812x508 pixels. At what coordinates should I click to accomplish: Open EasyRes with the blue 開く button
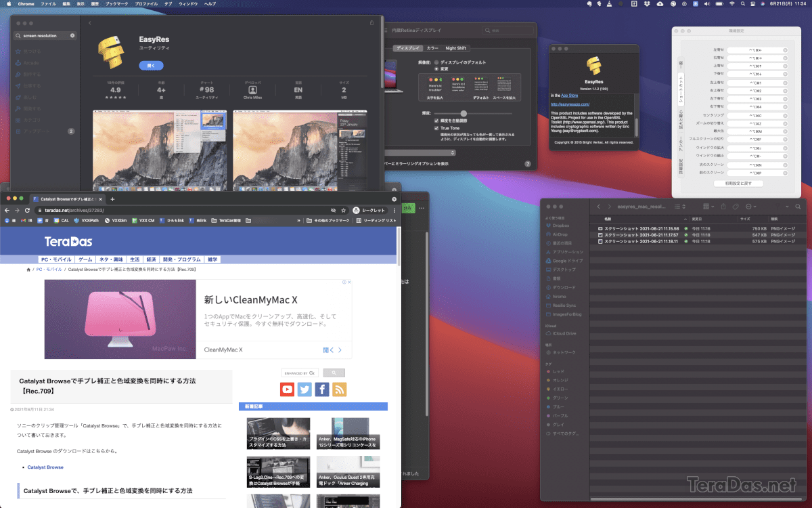[x=151, y=66]
